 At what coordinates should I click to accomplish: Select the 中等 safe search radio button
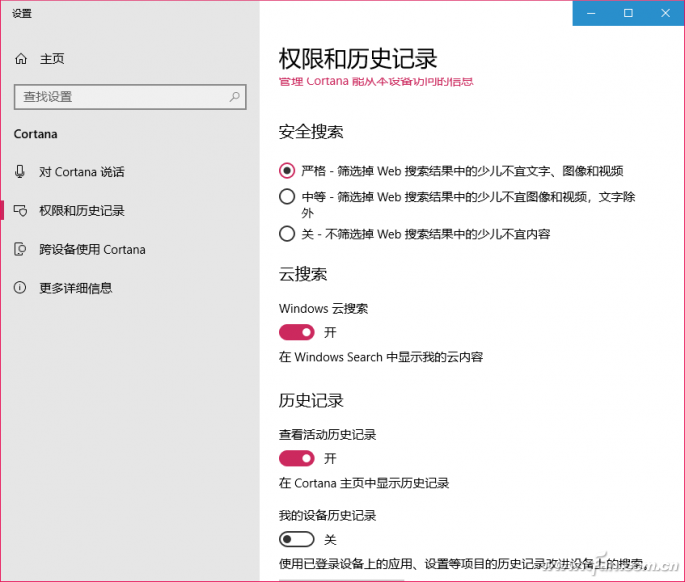pos(287,197)
